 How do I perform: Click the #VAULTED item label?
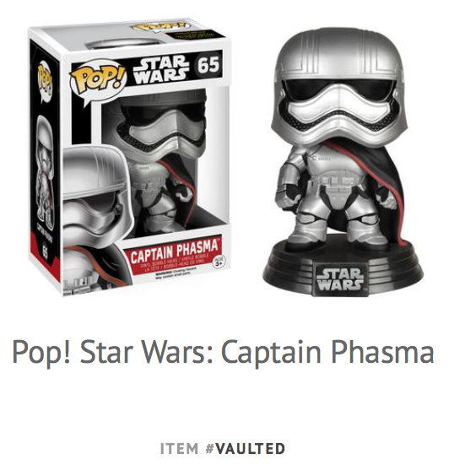point(246,449)
